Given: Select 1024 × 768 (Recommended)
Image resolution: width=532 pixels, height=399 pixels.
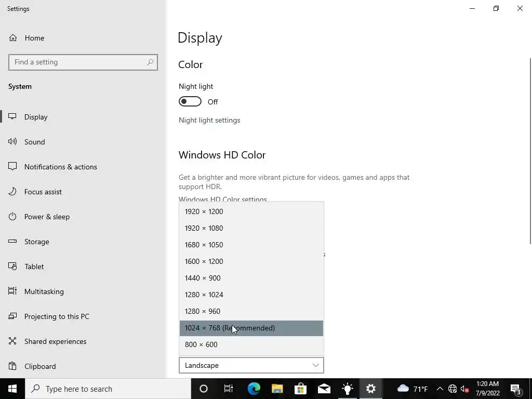Looking at the screenshot, I should 251,328.
